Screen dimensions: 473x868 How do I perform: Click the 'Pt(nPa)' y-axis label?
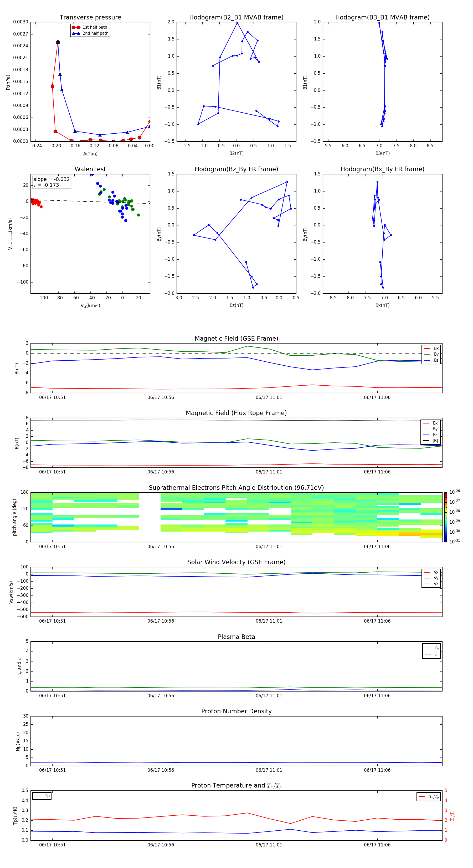[x=8, y=82]
